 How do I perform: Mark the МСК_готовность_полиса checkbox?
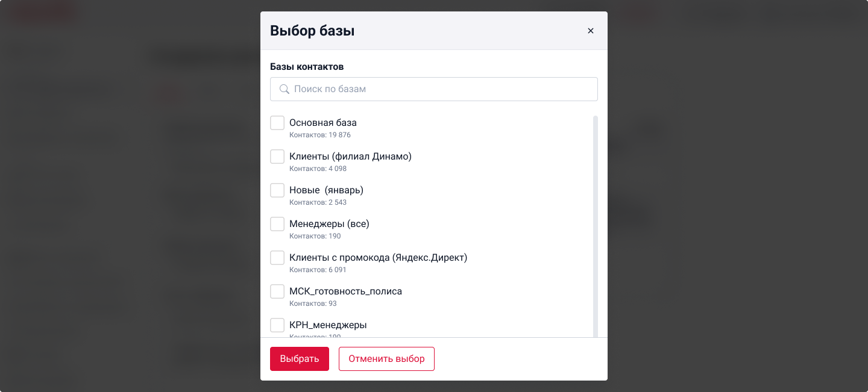coord(277,291)
